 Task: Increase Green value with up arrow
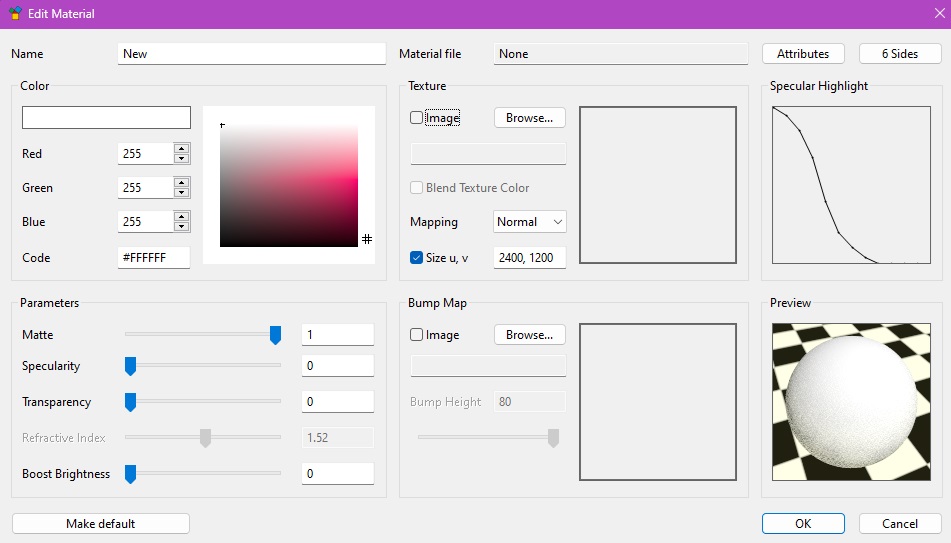[x=181, y=182]
